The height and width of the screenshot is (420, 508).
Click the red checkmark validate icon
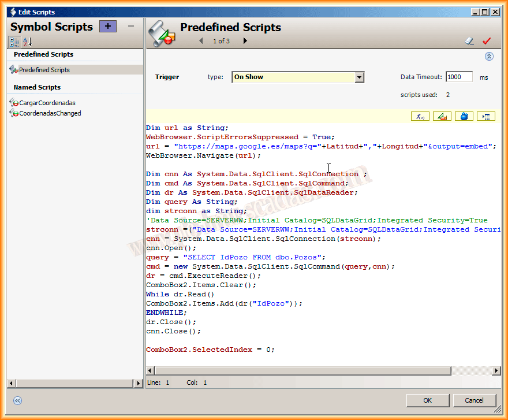point(486,41)
